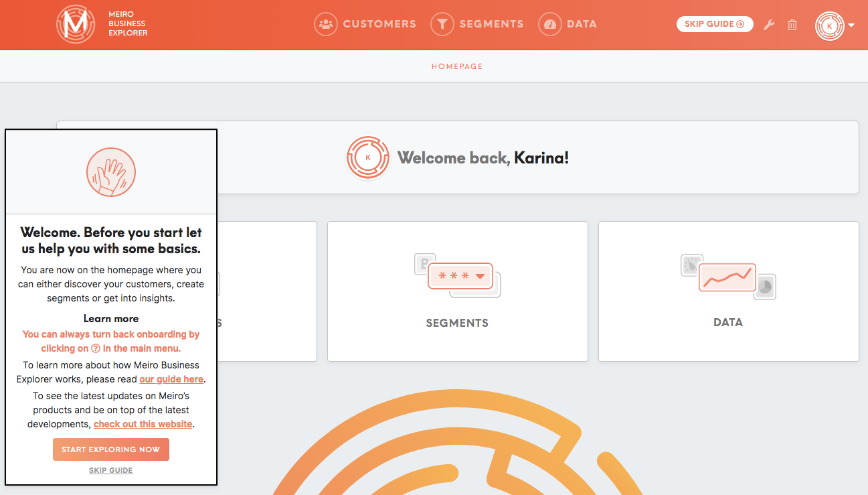Click Skip Guide link in onboarding panel
This screenshot has width=868, height=495.
click(111, 470)
